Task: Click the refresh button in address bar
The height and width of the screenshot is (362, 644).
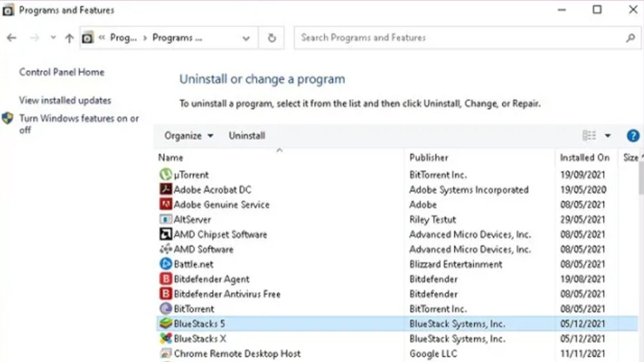Action: coord(271,38)
